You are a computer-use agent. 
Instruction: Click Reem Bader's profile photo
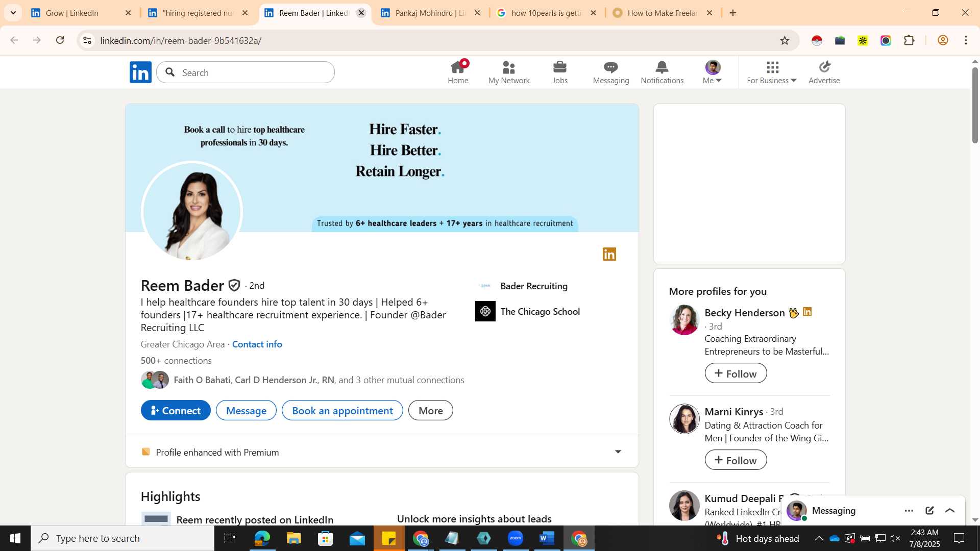pyautogui.click(x=192, y=212)
